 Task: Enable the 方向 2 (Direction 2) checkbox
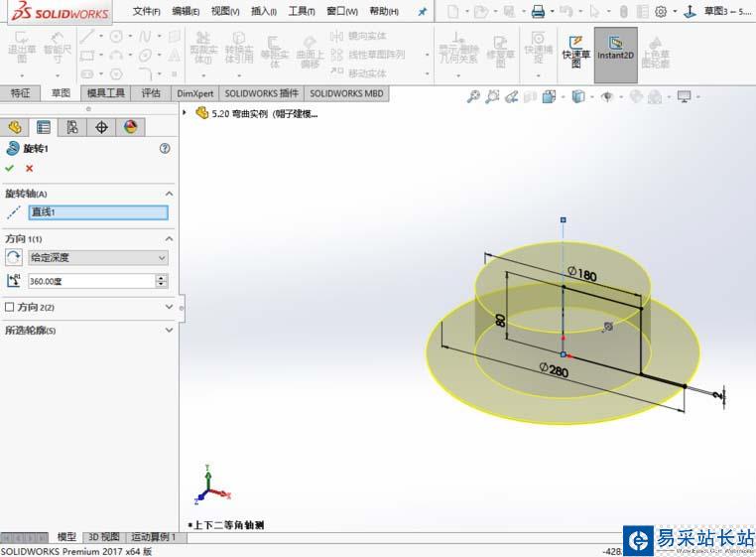pos(10,307)
